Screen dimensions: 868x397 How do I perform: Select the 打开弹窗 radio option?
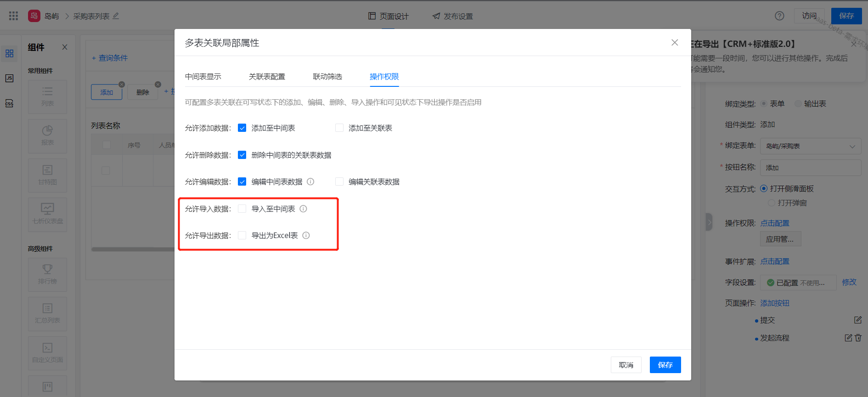click(x=772, y=203)
